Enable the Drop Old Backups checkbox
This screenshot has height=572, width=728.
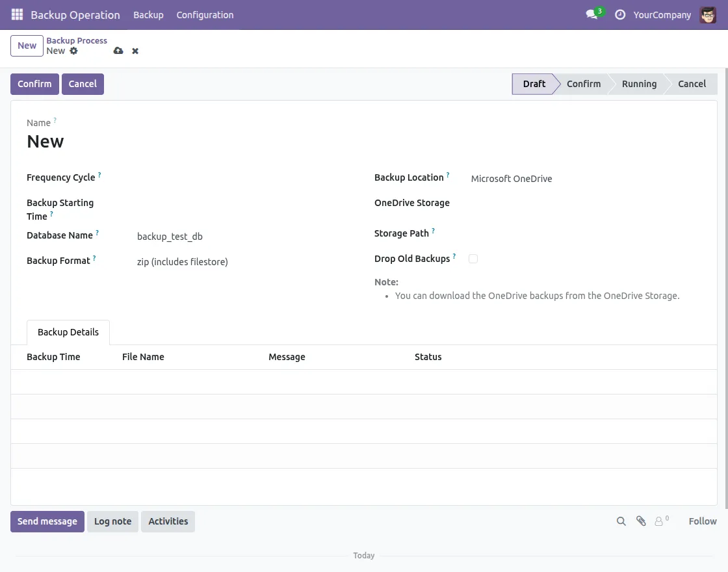click(x=473, y=259)
